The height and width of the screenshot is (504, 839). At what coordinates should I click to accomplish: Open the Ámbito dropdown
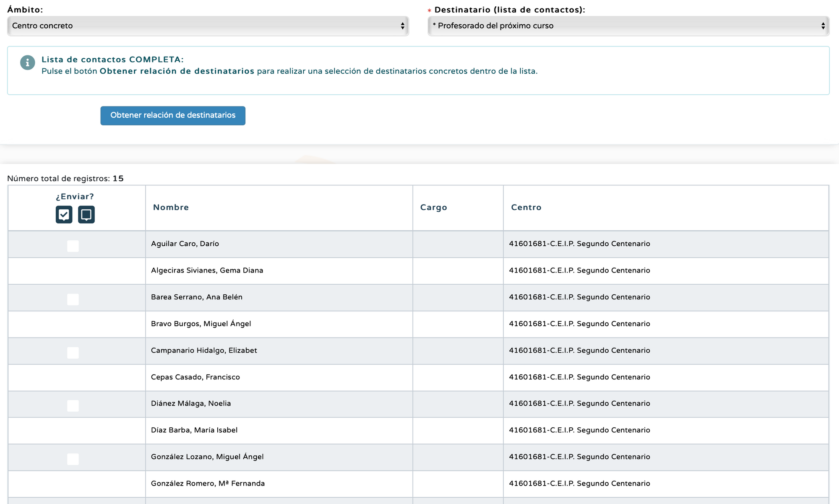pyautogui.click(x=208, y=26)
